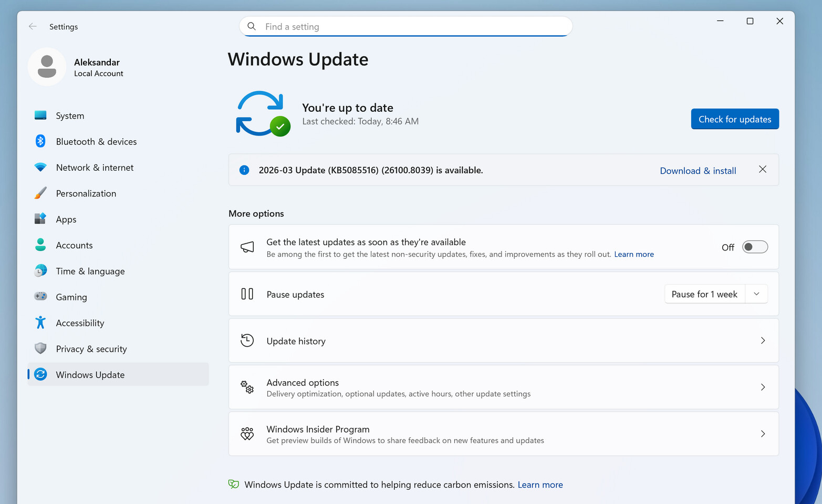This screenshot has height=504, width=822.
Task: Switch to Time & language settings
Action: click(90, 271)
